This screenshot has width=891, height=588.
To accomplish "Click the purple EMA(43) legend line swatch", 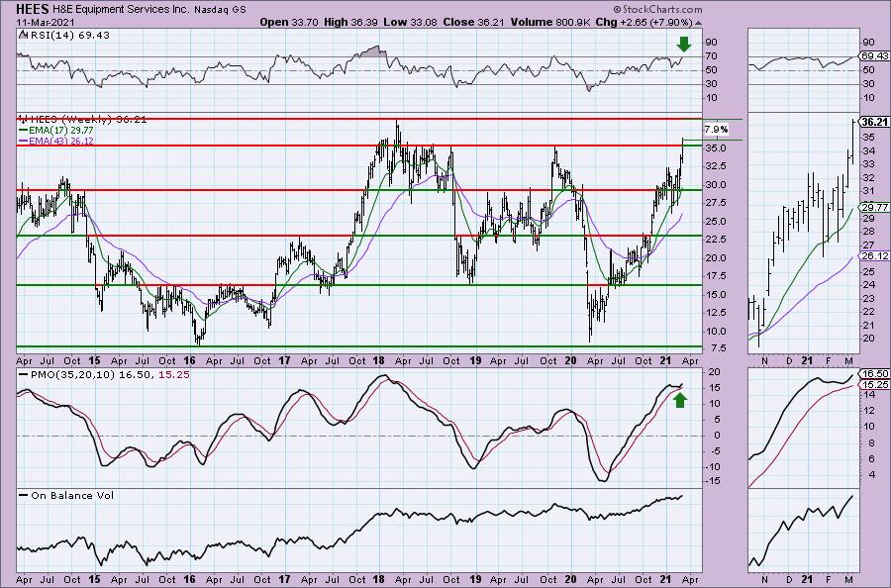I will [x=24, y=141].
